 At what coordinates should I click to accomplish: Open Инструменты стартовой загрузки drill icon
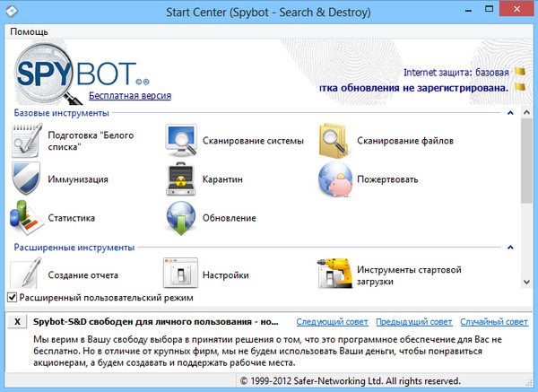(334, 274)
